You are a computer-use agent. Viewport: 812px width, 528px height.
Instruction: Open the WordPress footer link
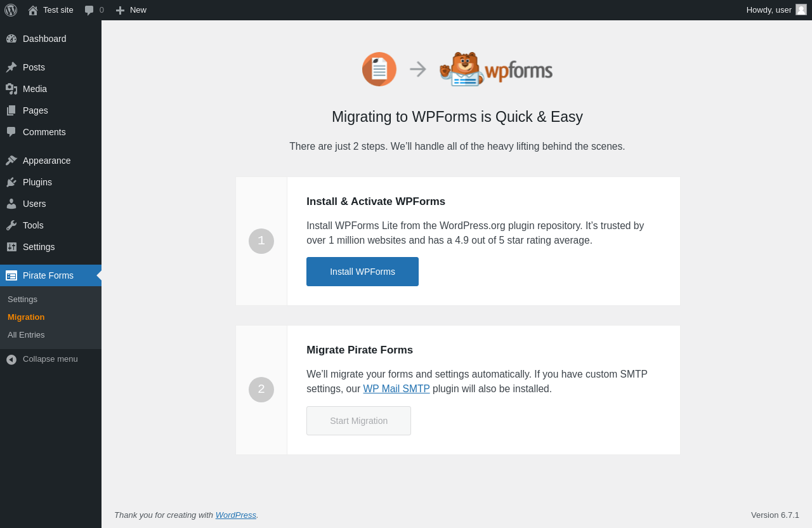pyautogui.click(x=235, y=515)
